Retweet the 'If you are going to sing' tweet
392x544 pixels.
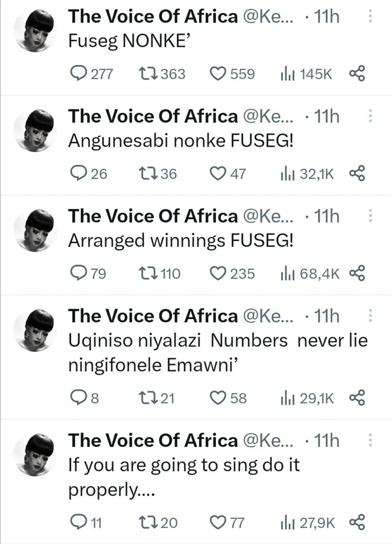pos(148,522)
